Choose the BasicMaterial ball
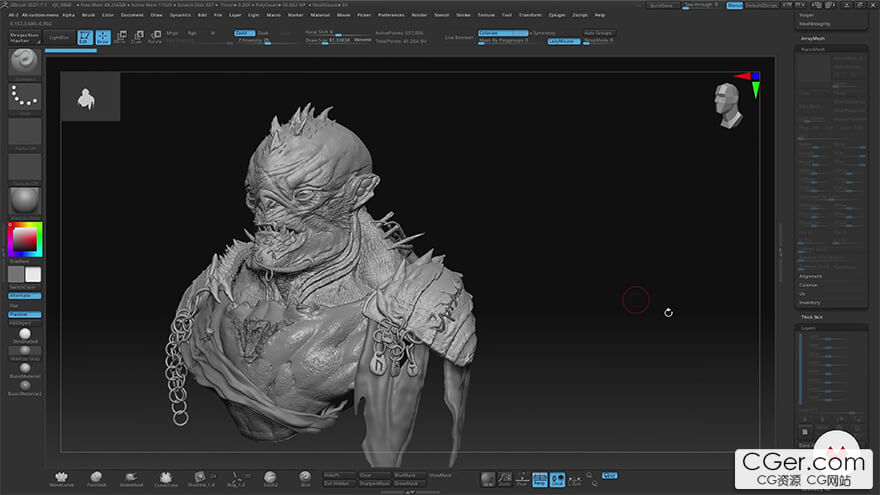 click(25, 370)
